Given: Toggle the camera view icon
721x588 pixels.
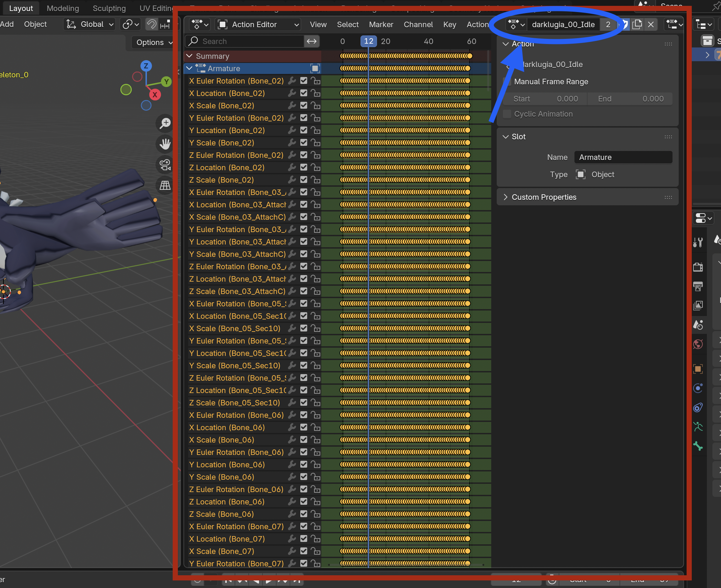Looking at the screenshot, I should click(165, 164).
